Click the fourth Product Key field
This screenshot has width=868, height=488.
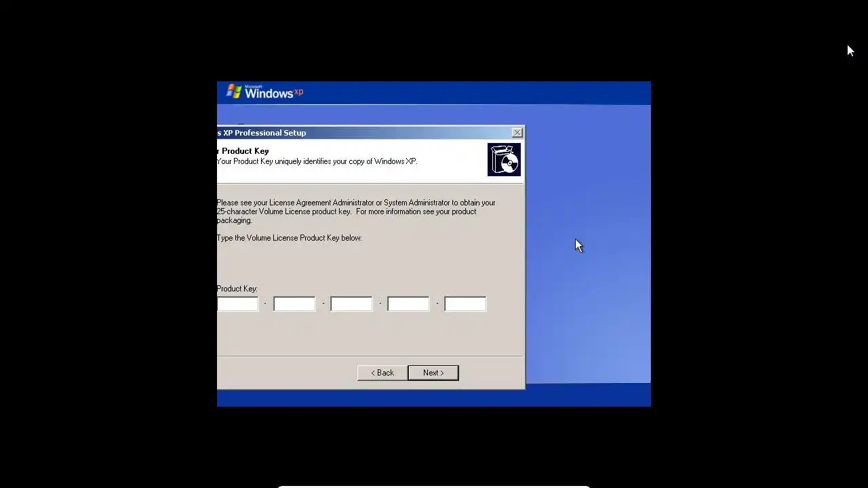point(408,304)
